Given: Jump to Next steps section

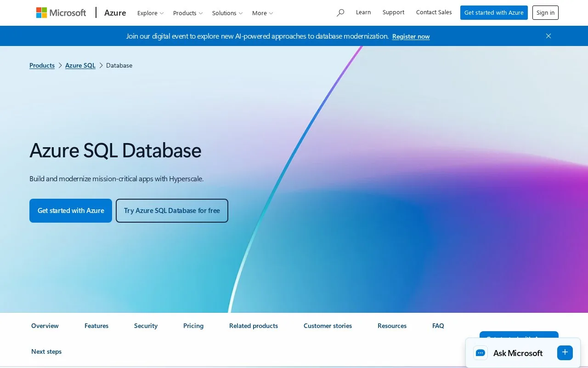Looking at the screenshot, I should click(x=46, y=351).
